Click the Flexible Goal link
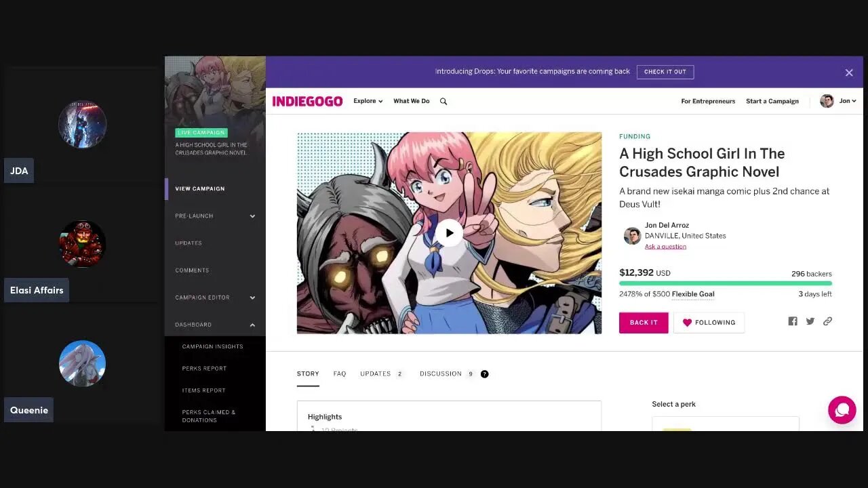868x488 pixels. pos(693,294)
